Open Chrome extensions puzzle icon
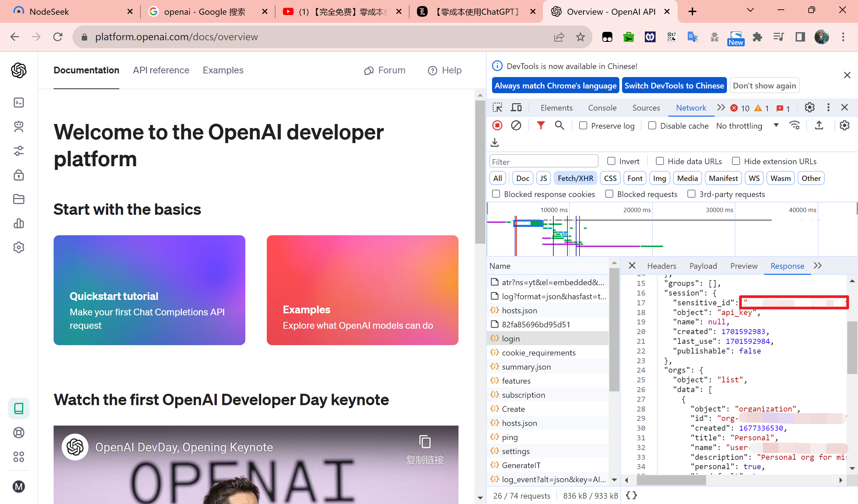The image size is (858, 504). [x=757, y=37]
